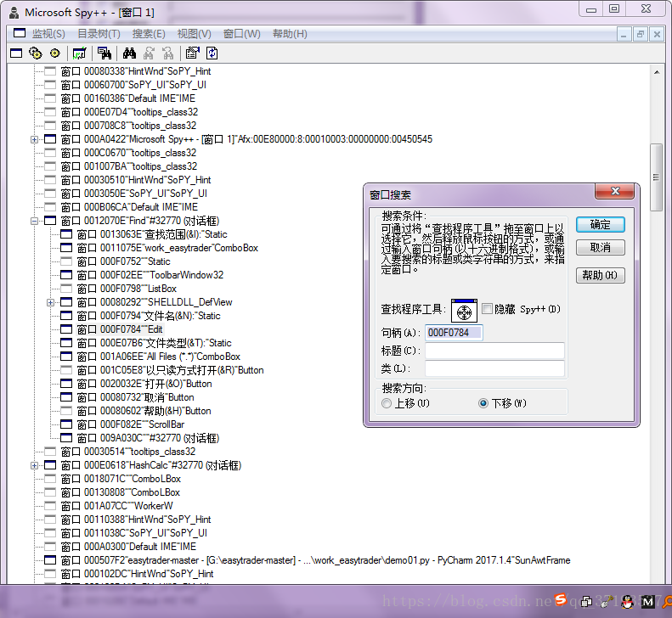672x618 pixels.
Task: Select tree row 001A06EE All Files ComboBox
Action: coord(159,357)
